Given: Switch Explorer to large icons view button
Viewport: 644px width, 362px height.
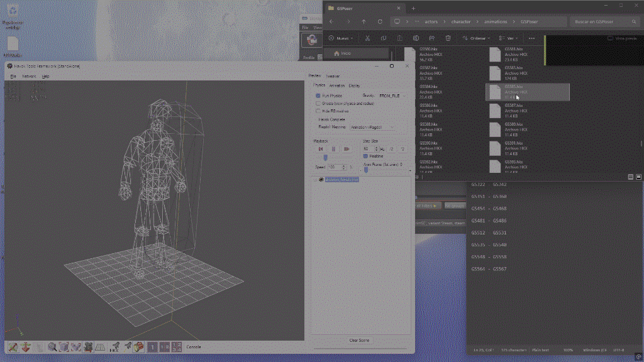Looking at the screenshot, I should (639, 177).
